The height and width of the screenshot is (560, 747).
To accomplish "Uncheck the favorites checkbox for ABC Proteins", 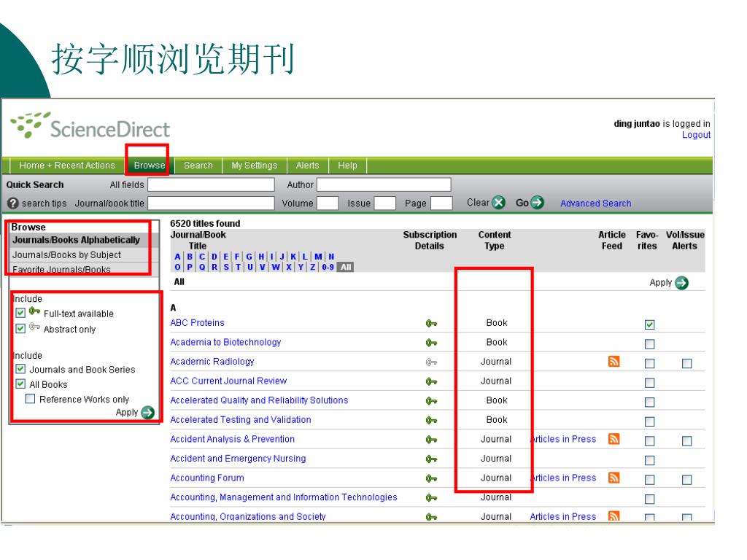I will click(649, 324).
